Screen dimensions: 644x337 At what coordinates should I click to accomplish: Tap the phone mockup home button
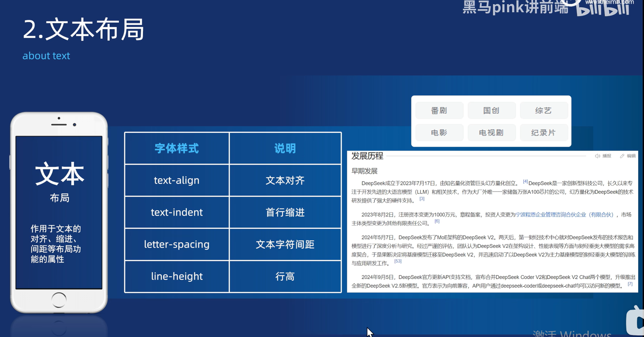click(x=59, y=300)
